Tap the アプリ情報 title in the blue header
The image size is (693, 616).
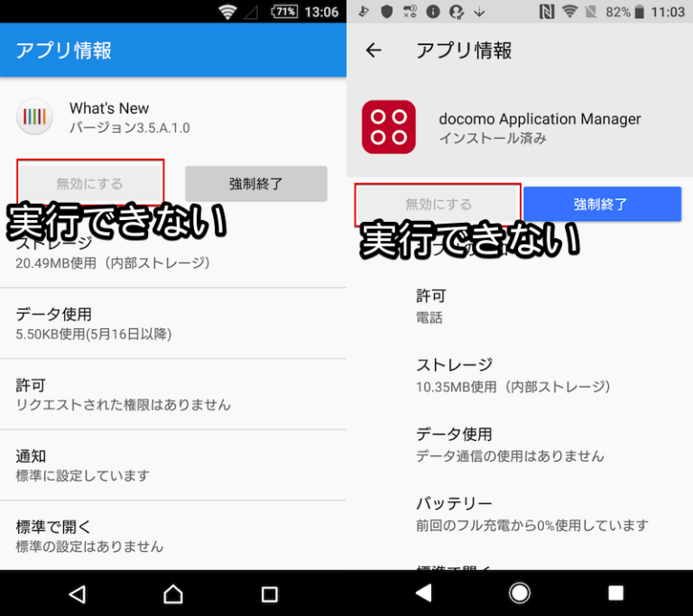coord(64,51)
